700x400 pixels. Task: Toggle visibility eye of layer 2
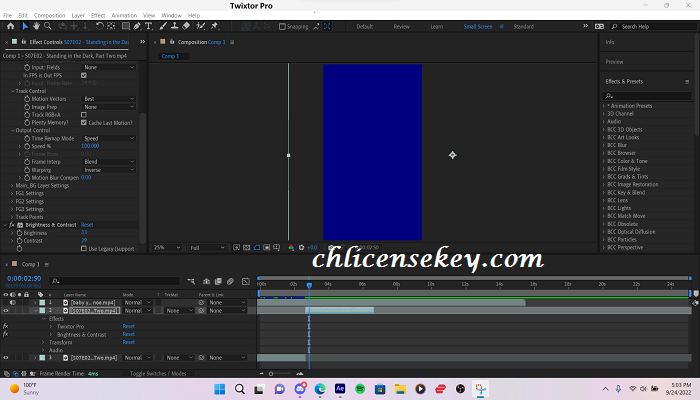[6, 310]
